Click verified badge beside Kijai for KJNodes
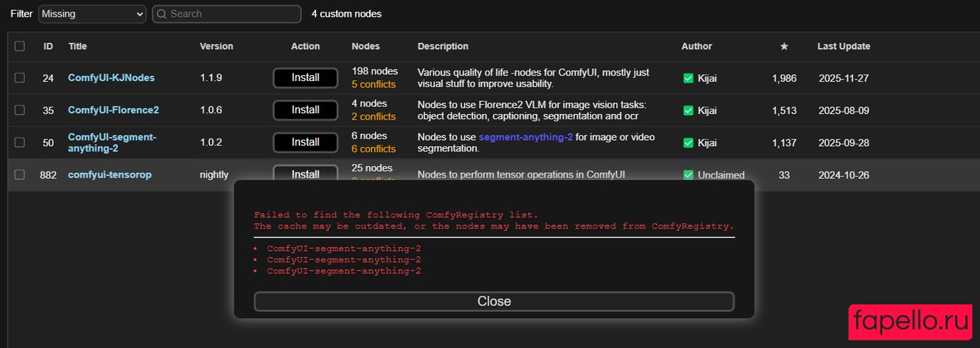The image size is (980, 348). point(688,78)
